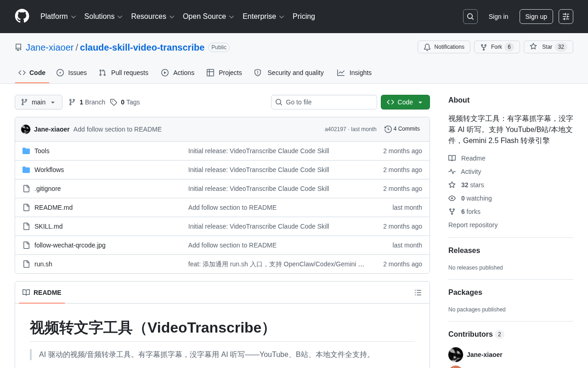The width and height of the screenshot is (588, 368).
Task: Click the follow-wechat-qrcode.jpg file icon
Action: point(26,245)
